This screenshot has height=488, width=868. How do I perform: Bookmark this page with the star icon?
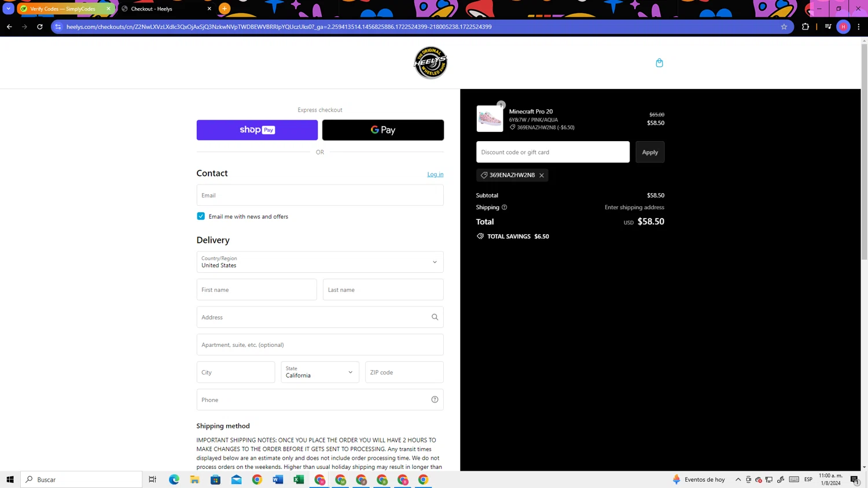[x=784, y=27]
